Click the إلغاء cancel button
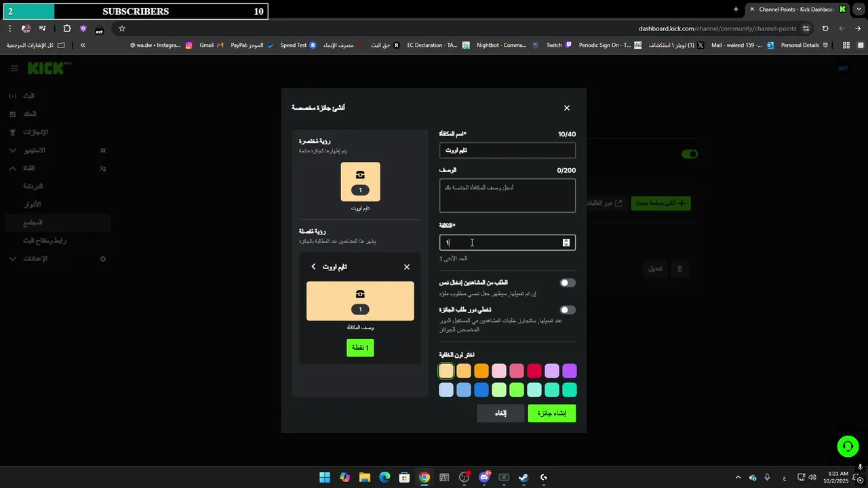The height and width of the screenshot is (488, 868). click(500, 413)
